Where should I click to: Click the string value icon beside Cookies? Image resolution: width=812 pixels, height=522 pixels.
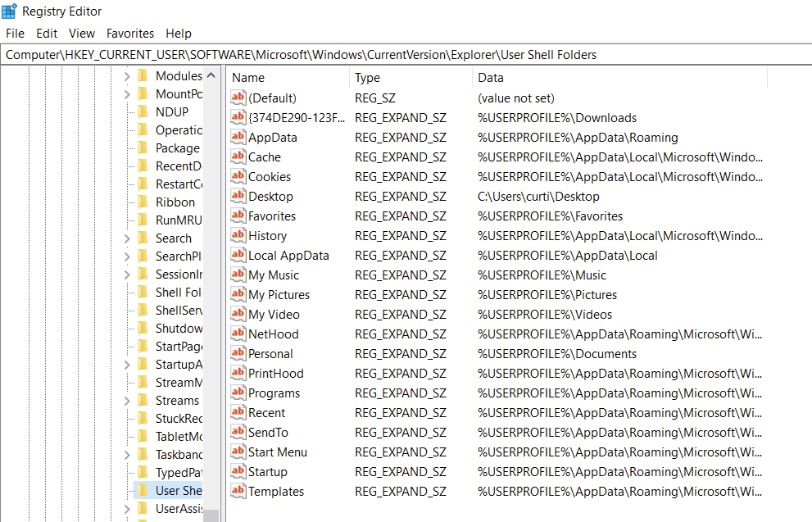(x=238, y=176)
